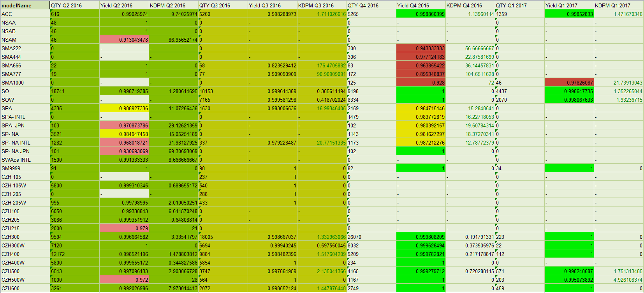The height and width of the screenshot is (293, 644).
Task: Click the SOW row label
Action: tap(25, 100)
